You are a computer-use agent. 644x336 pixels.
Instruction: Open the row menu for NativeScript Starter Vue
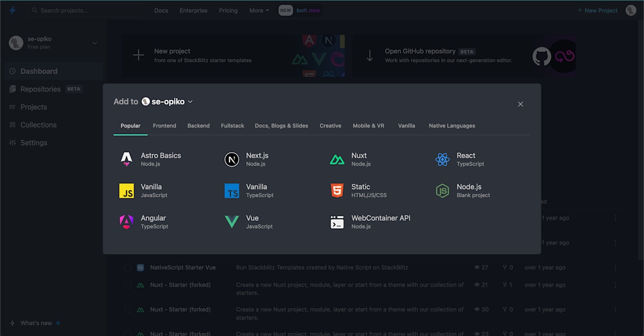pos(615,267)
